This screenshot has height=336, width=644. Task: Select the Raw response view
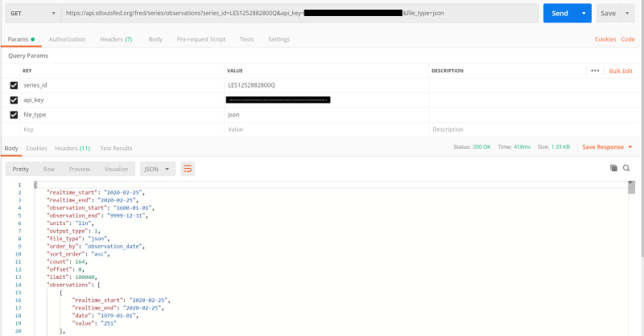point(48,169)
